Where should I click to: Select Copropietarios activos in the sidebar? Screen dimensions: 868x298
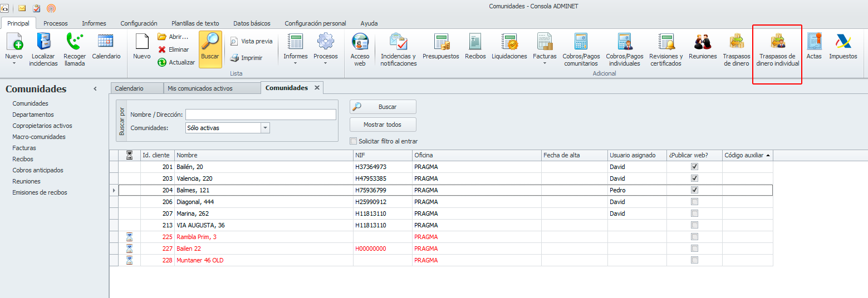click(42, 126)
